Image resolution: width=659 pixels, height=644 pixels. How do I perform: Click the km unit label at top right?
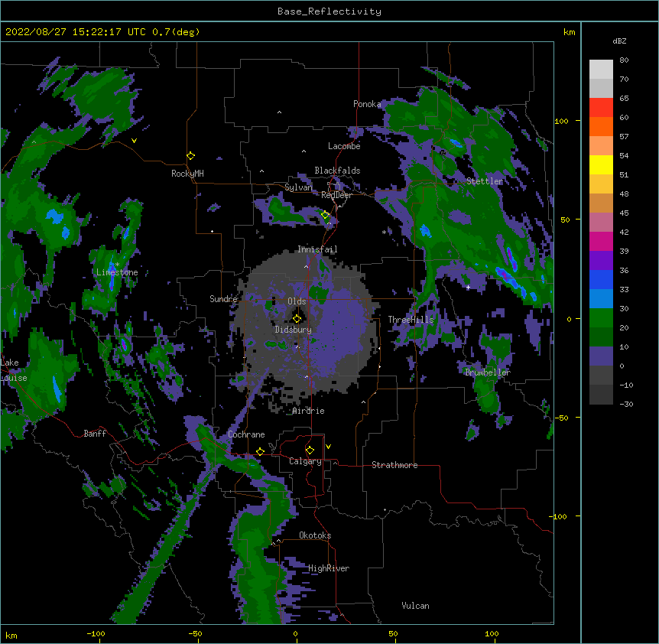click(x=569, y=32)
